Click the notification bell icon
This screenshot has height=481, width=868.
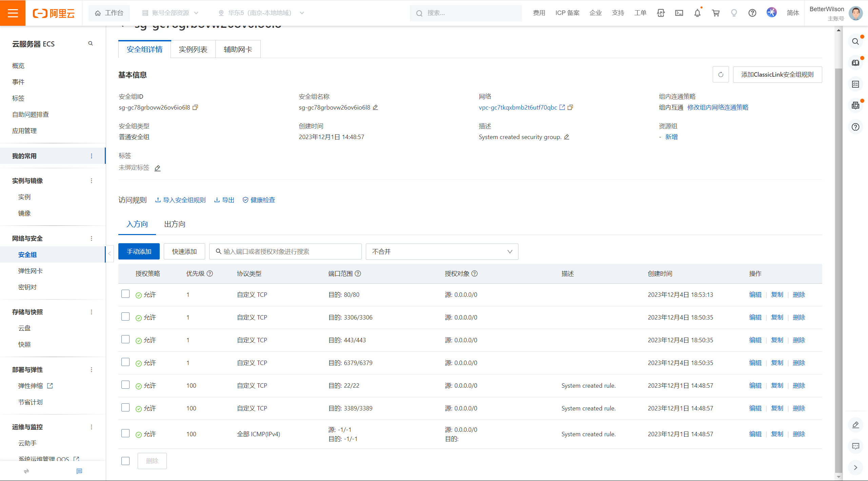point(697,13)
